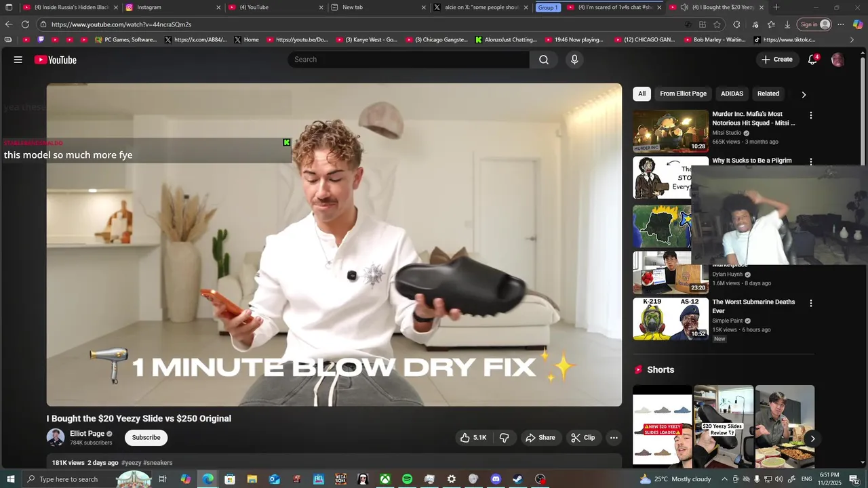Open Task View on the taskbar

tap(163, 479)
